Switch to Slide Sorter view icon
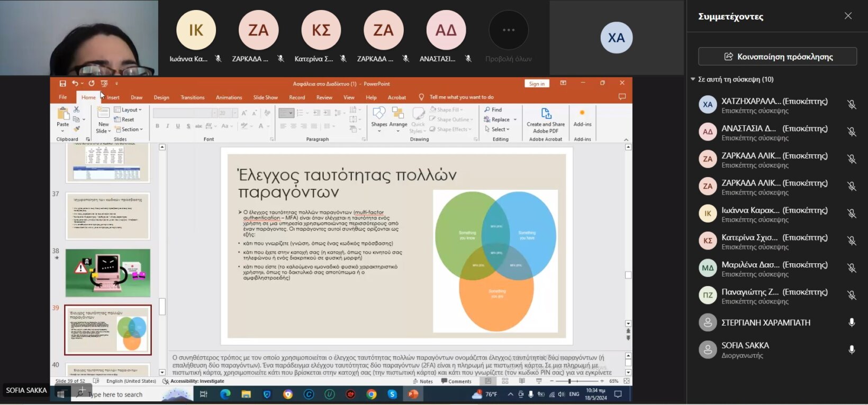Screen dimensions: 868x405 pyautogui.click(x=505, y=381)
